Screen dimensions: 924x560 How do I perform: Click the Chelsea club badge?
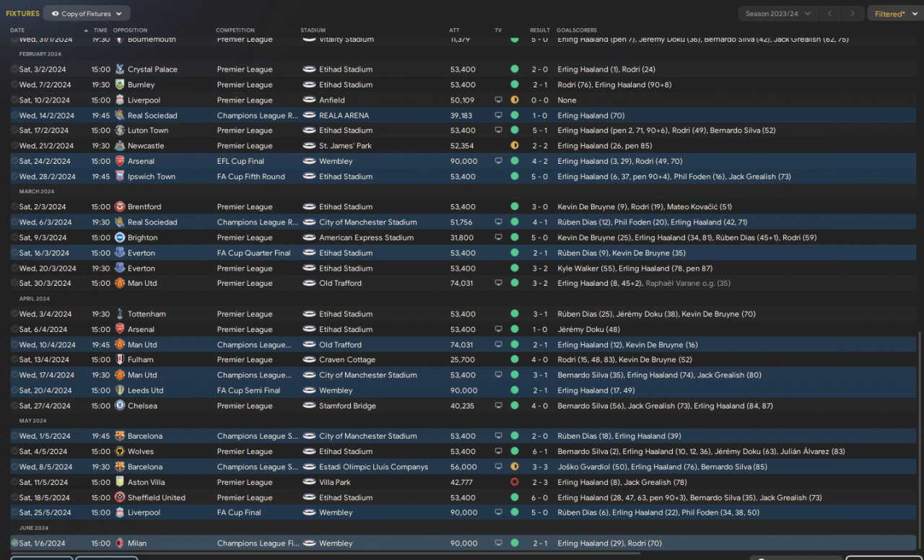pyautogui.click(x=119, y=406)
